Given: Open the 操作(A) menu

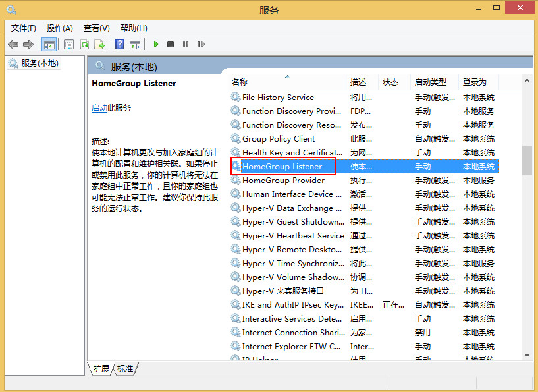Looking at the screenshot, I should (59, 28).
